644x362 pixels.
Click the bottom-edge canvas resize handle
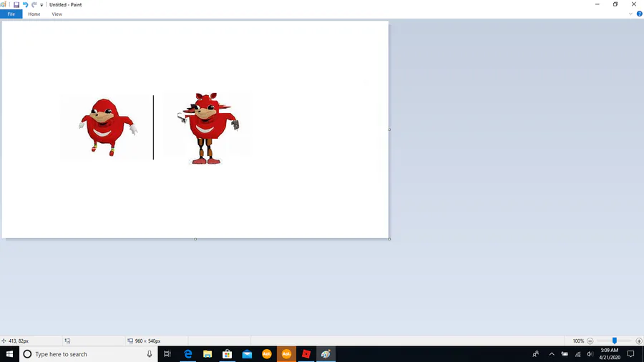[x=195, y=239]
